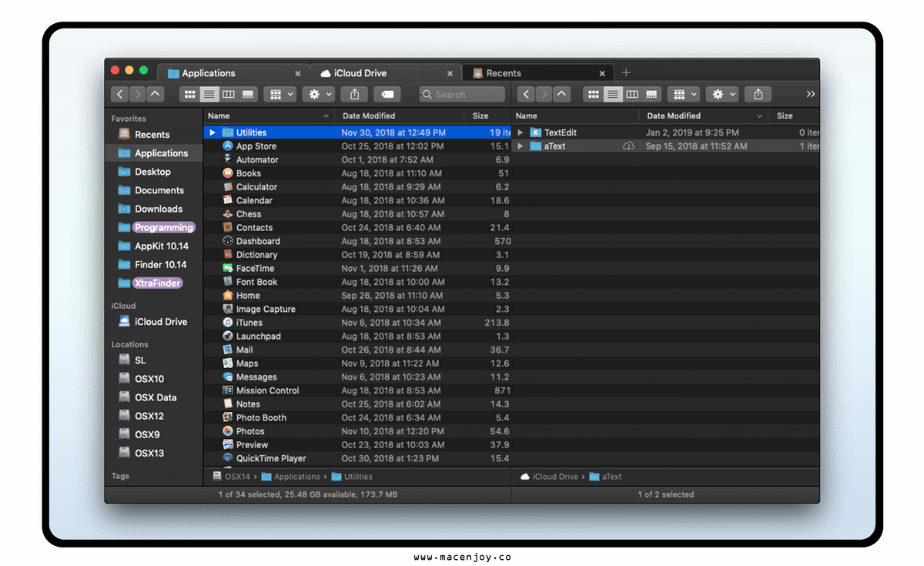Open the left pane group-by dropdown
The width and height of the screenshot is (924, 566).
tap(280, 94)
